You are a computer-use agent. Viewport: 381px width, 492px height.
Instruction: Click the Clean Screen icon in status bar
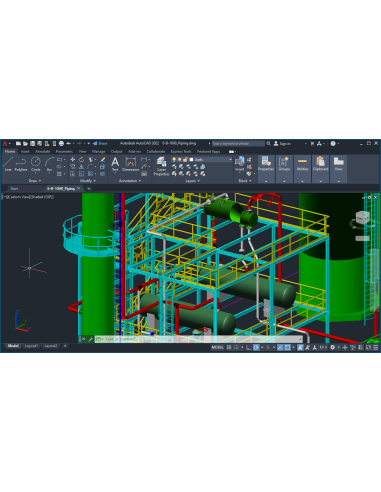368,347
